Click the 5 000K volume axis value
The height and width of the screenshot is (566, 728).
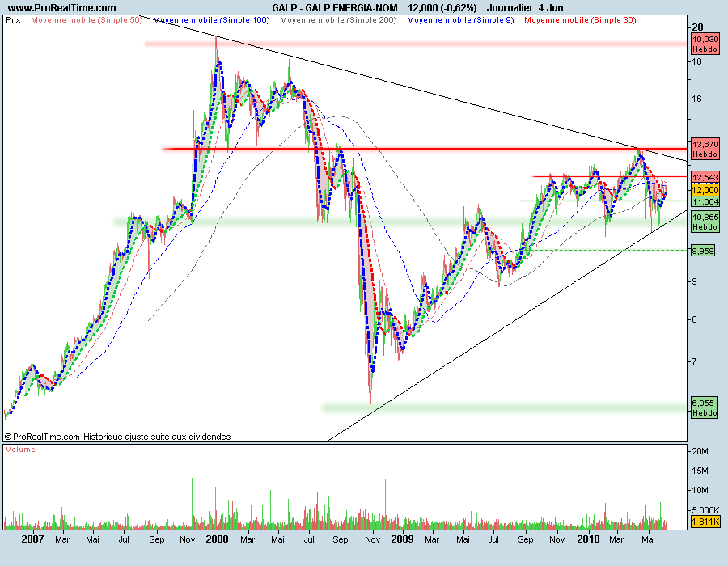[x=705, y=510]
